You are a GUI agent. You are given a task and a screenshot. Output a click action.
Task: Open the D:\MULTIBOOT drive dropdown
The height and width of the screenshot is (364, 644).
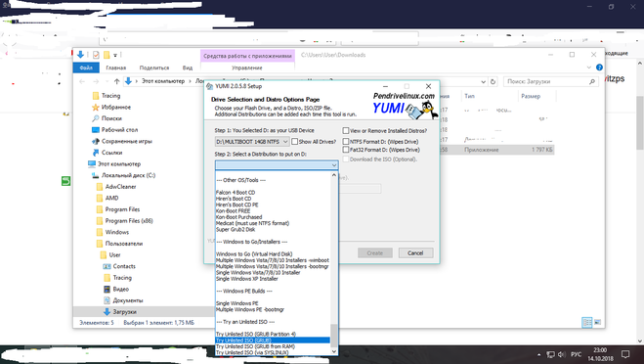click(252, 142)
